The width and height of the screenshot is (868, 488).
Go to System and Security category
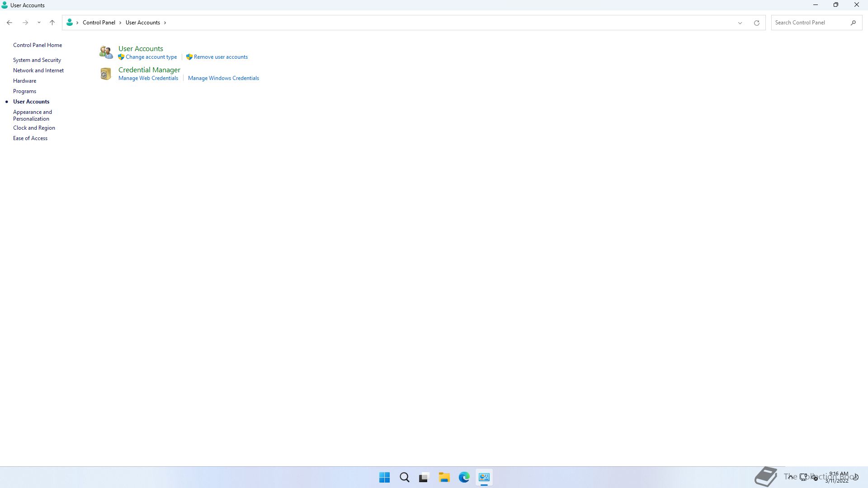37,60
